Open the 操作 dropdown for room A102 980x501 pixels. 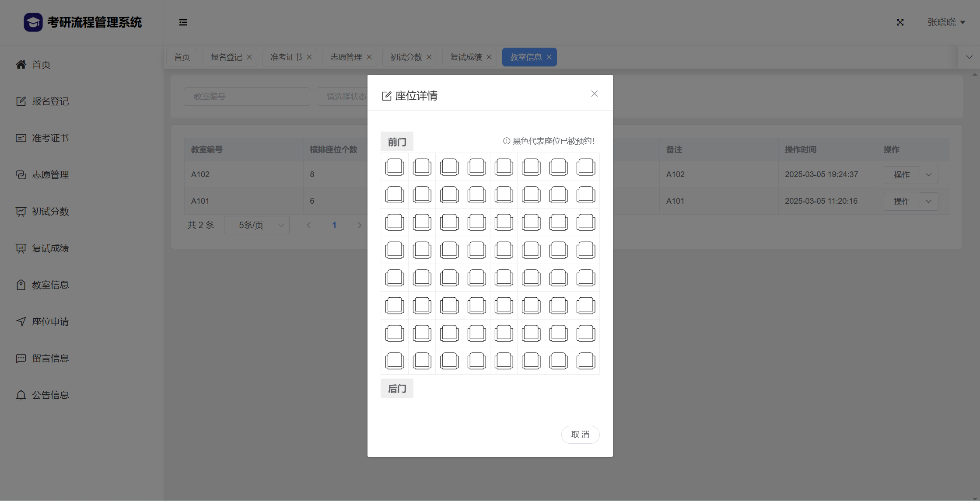[928, 174]
